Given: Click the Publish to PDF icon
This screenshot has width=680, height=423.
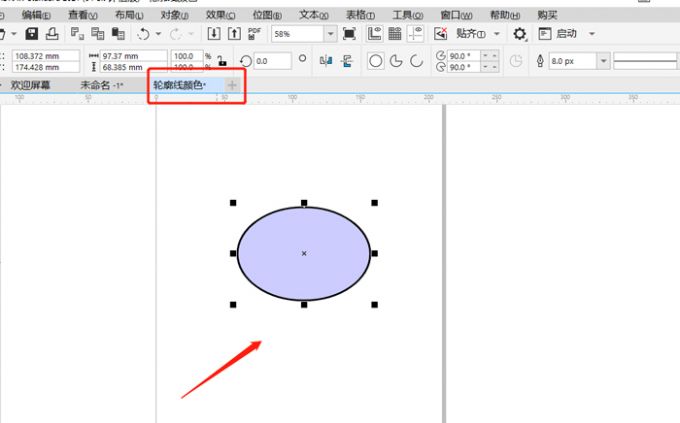Looking at the screenshot, I should point(255,34).
